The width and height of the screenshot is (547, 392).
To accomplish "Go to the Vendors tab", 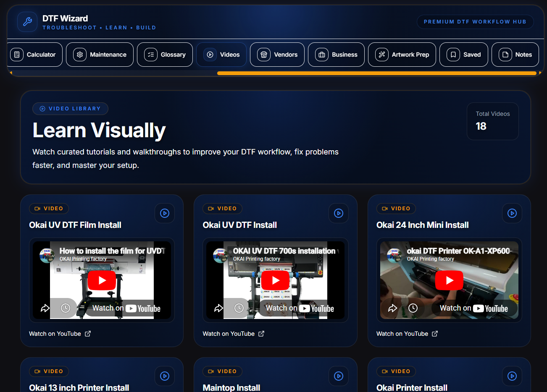I will 277,55.
